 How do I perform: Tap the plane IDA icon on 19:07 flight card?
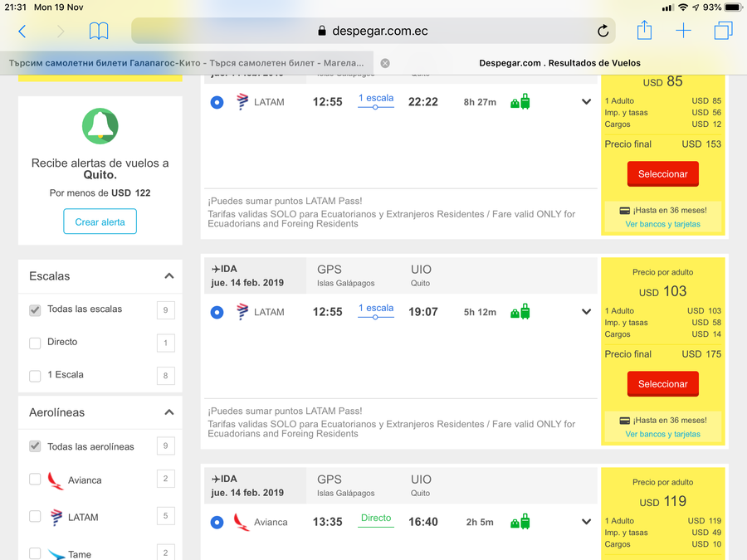tap(215, 269)
